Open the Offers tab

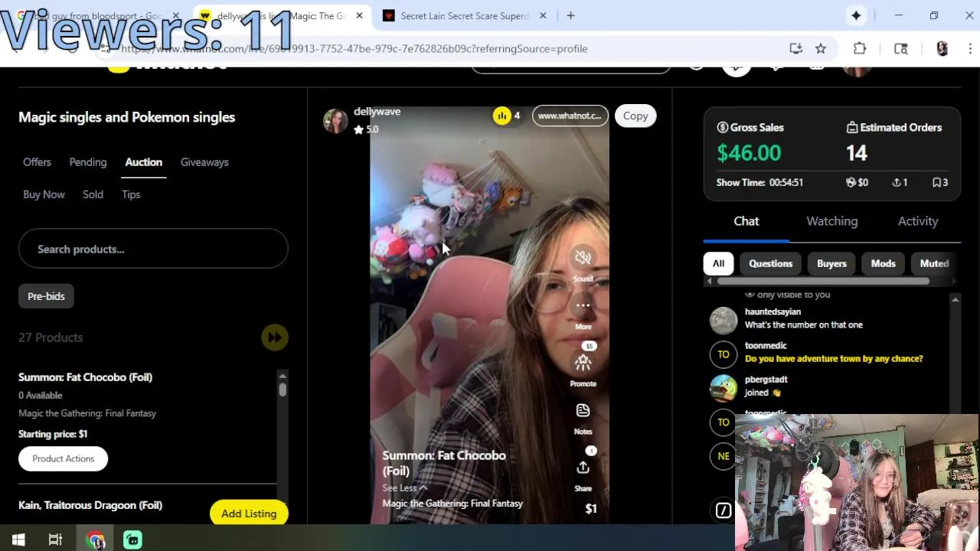(37, 162)
